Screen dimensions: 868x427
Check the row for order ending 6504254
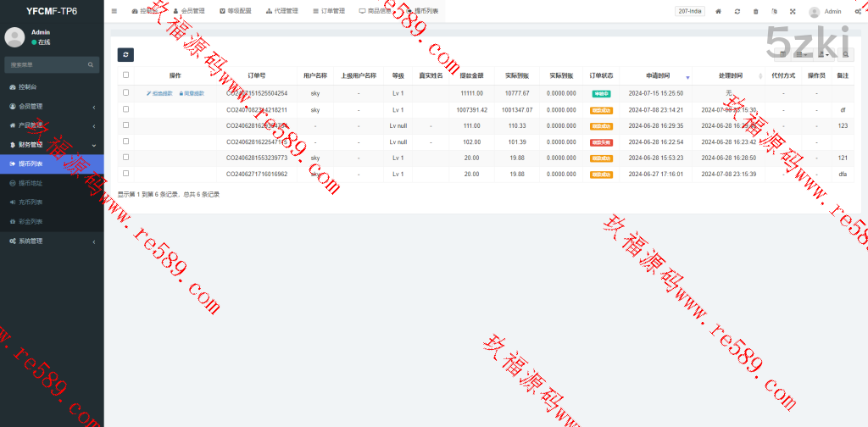click(x=126, y=93)
